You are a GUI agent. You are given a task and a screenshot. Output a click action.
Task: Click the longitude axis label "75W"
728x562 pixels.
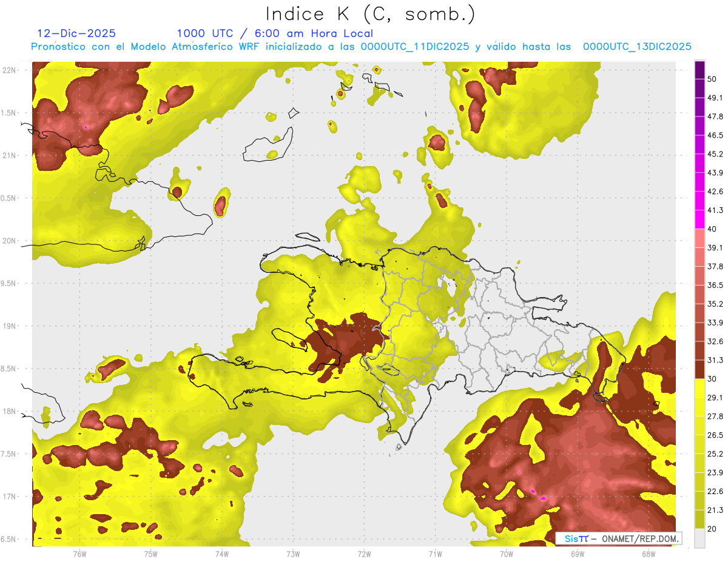(x=151, y=554)
